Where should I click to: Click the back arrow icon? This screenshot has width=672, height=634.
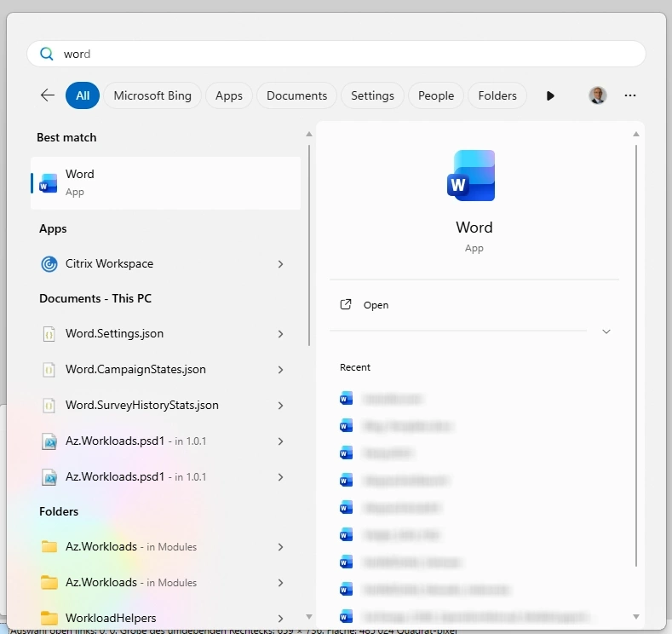click(48, 95)
